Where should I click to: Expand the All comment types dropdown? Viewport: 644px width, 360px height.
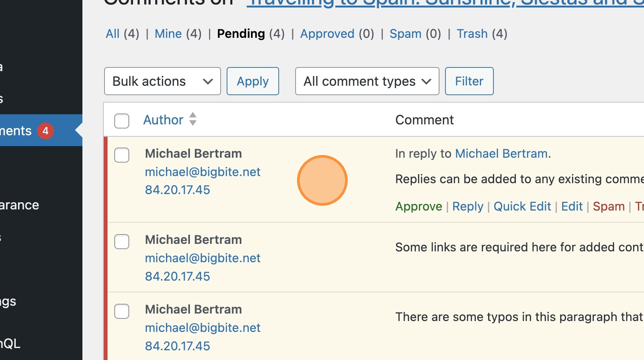click(367, 81)
